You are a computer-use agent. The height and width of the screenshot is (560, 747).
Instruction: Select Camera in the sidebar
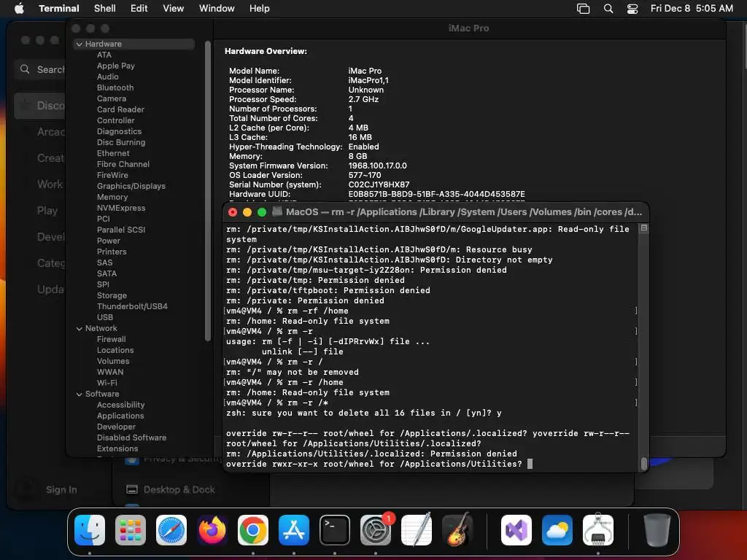click(x=112, y=98)
